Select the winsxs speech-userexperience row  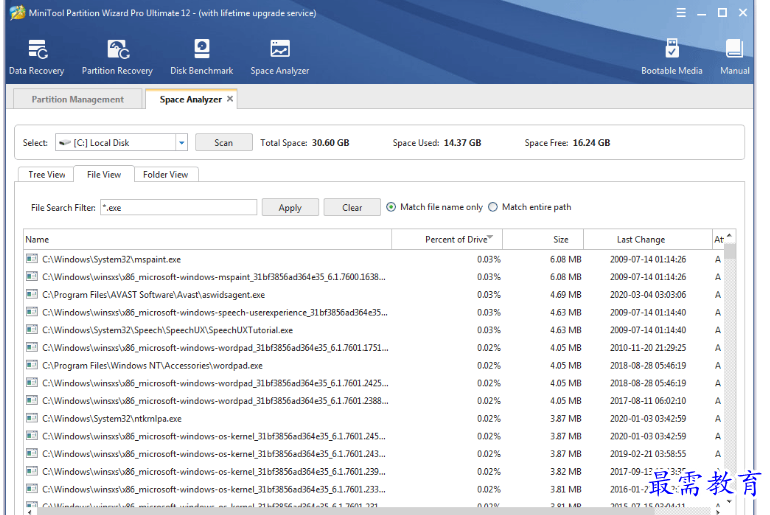pyautogui.click(x=373, y=312)
